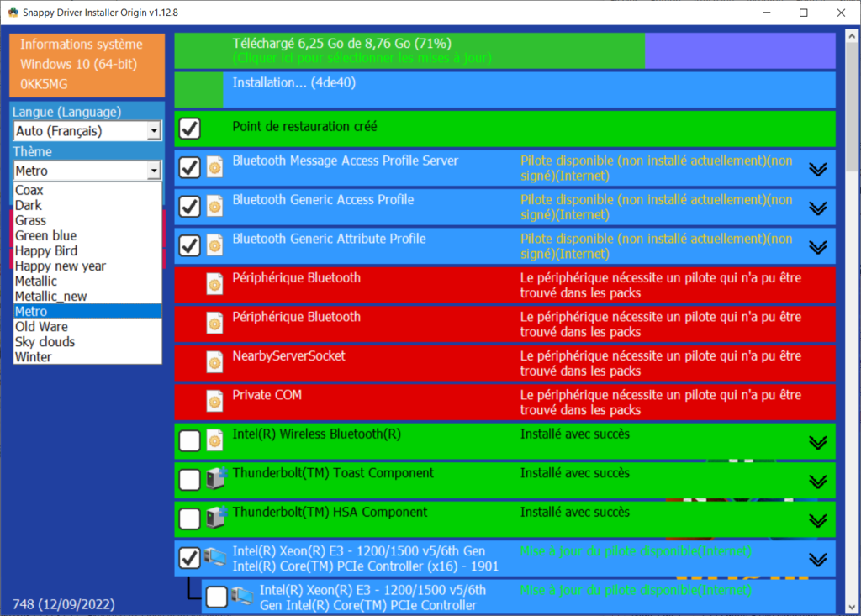Click the '0KK5MG' system model text
The height and width of the screenshot is (616, 861).
pyautogui.click(x=44, y=85)
